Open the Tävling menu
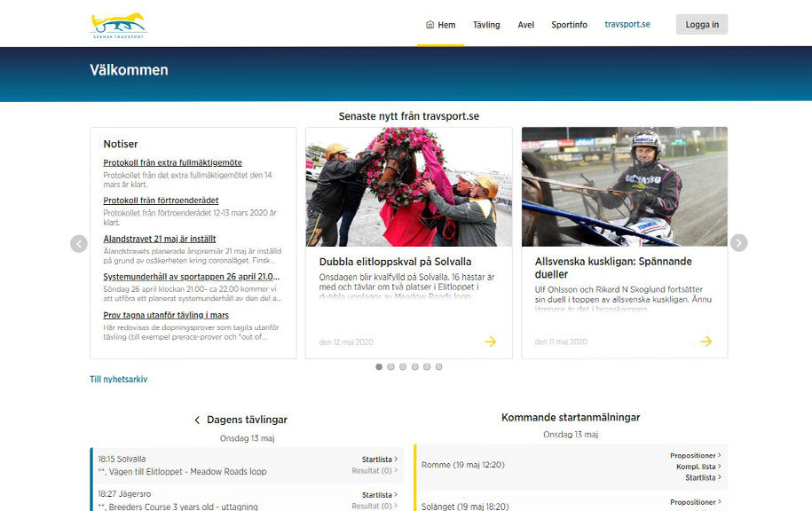812x511 pixels. tap(486, 25)
